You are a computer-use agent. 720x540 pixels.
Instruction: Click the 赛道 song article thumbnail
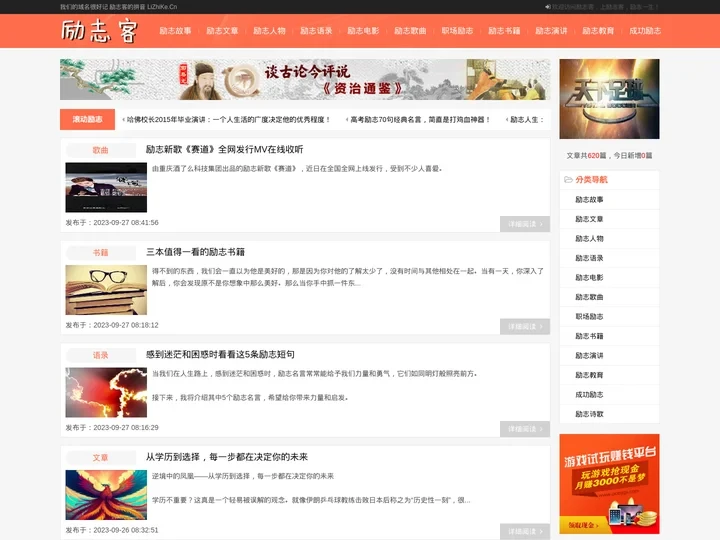pyautogui.click(x=106, y=187)
